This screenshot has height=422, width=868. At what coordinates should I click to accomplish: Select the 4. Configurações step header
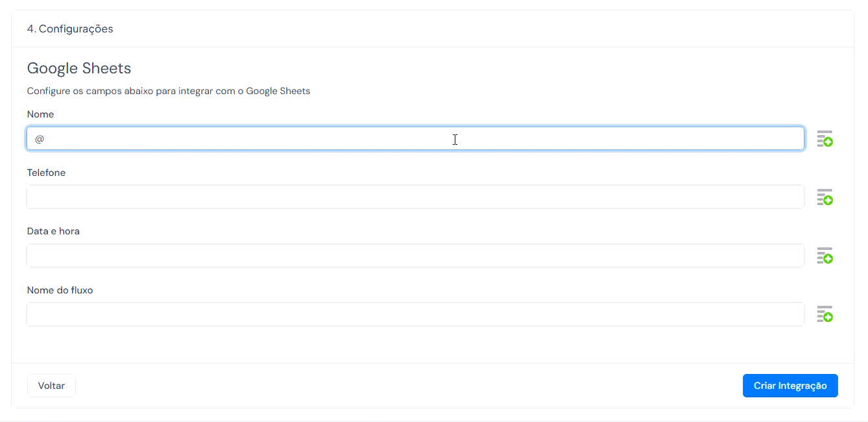pyautogui.click(x=70, y=29)
